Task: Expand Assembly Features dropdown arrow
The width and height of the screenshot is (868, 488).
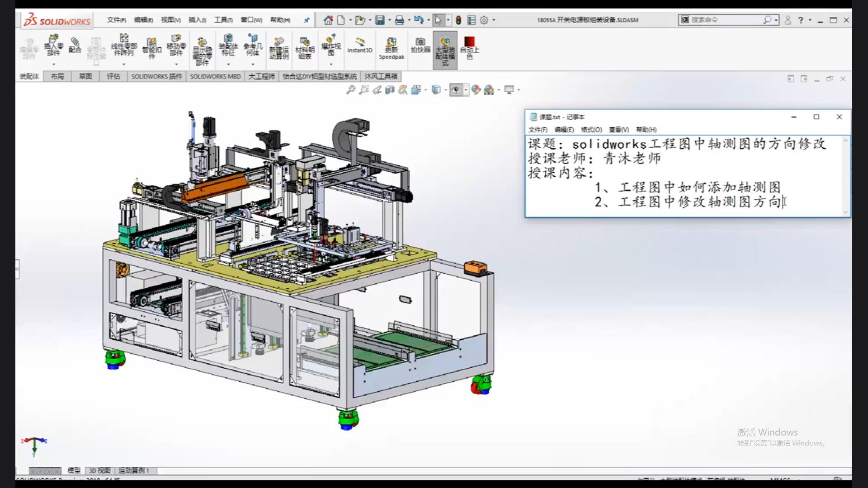Action: 228,64
